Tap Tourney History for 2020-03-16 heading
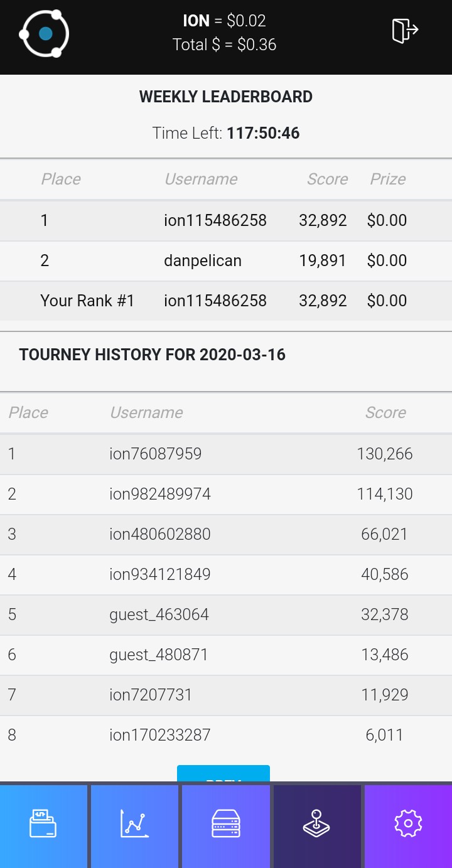452x868 pixels. coord(153,355)
